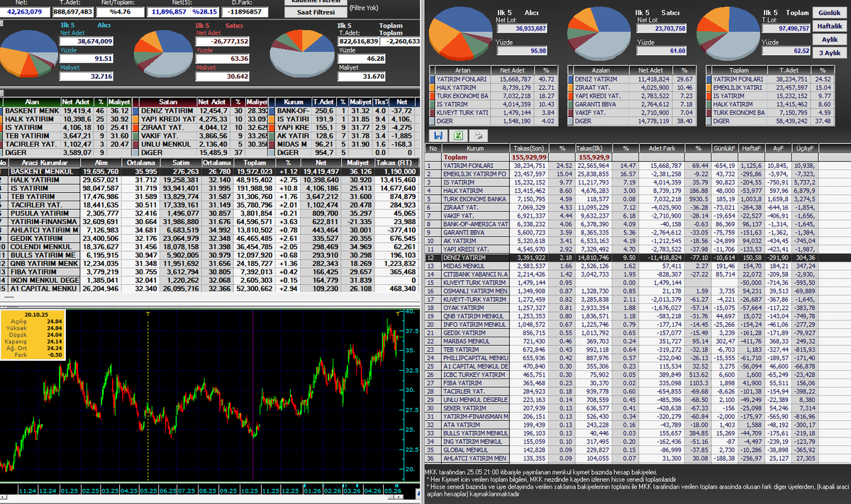Collapse the pie chart panel with small toggle icon
The image size is (851, 504).
(3, 22)
